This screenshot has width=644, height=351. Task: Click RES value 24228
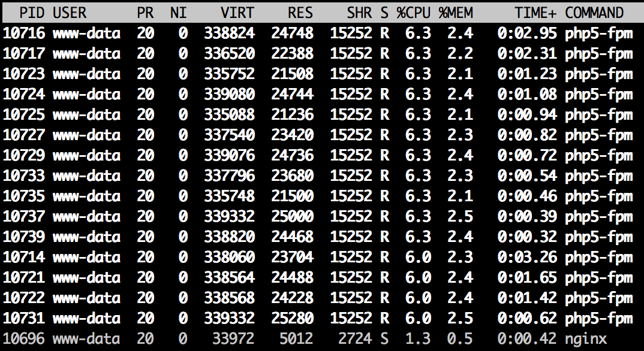292,298
